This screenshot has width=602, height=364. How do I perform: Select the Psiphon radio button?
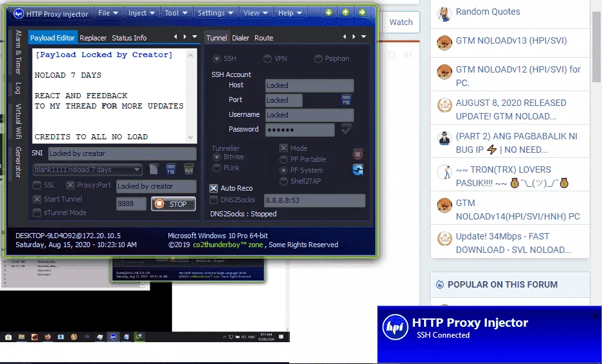(x=318, y=58)
